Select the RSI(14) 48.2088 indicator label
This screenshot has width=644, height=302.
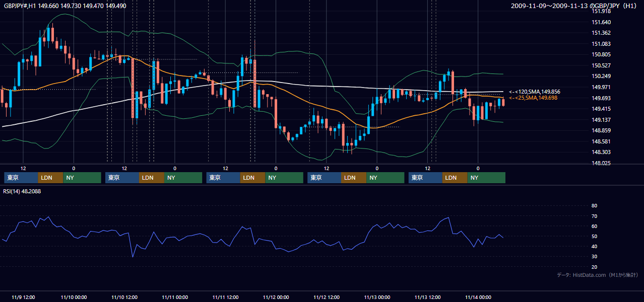22,191
